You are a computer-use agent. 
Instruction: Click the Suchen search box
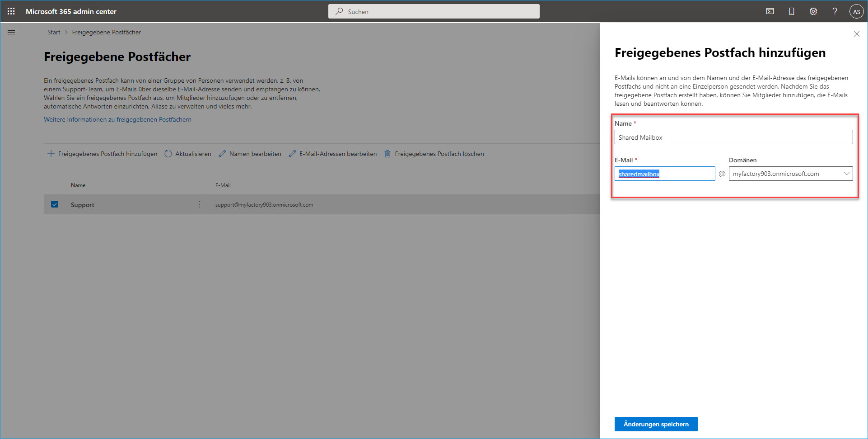[x=434, y=11]
